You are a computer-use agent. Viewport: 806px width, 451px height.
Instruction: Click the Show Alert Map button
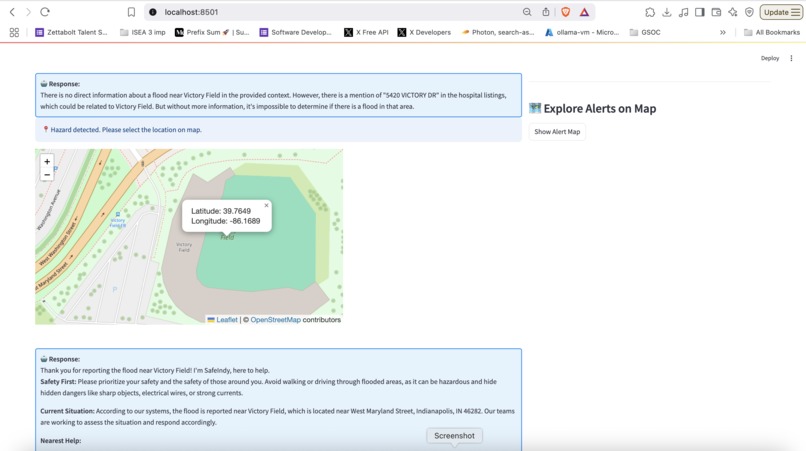557,132
